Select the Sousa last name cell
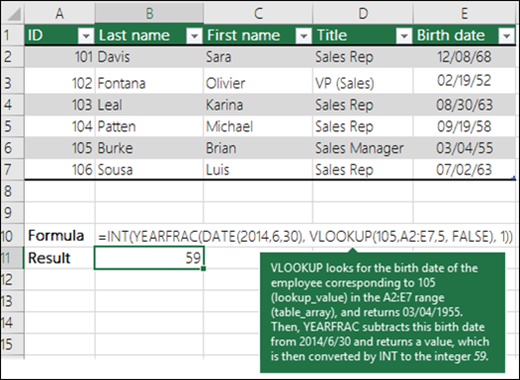Viewport: 520px width, 380px height. point(149,169)
